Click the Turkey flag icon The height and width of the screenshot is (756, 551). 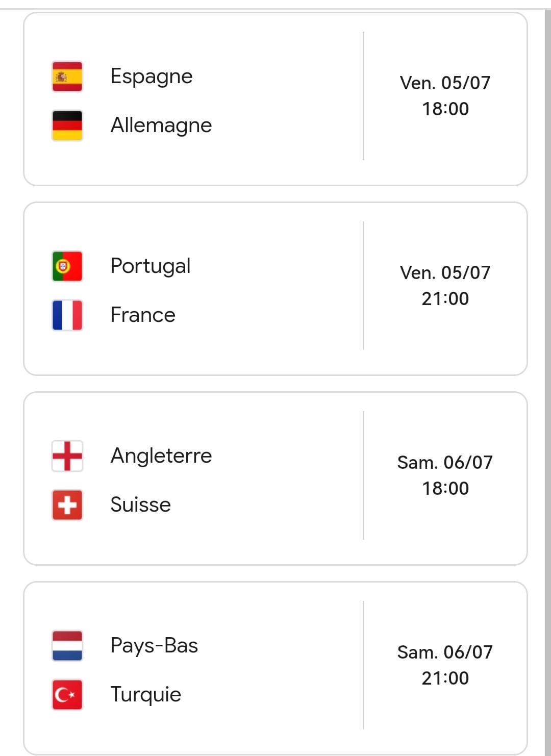pos(67,695)
